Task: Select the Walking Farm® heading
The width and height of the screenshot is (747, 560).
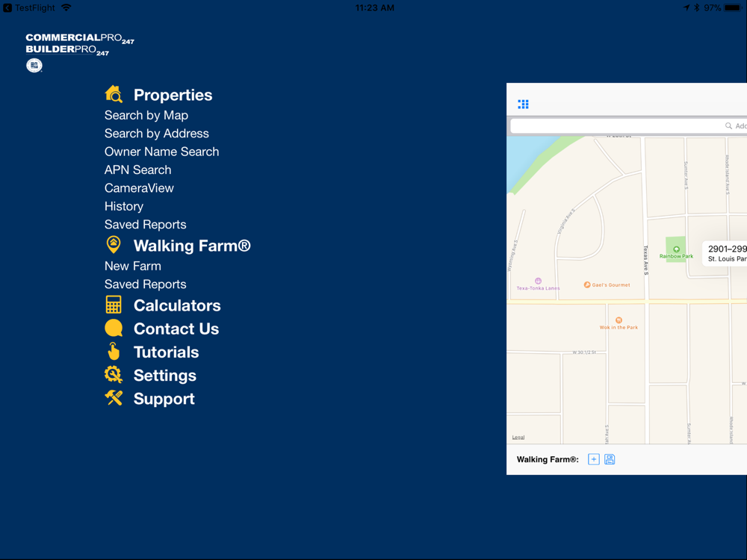Action: [192, 246]
